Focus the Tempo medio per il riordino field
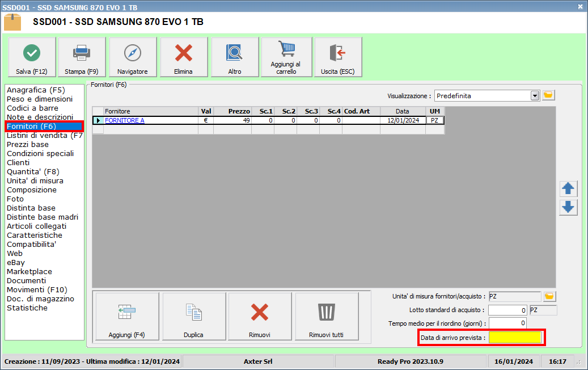This screenshot has height=370, width=588. [x=507, y=323]
